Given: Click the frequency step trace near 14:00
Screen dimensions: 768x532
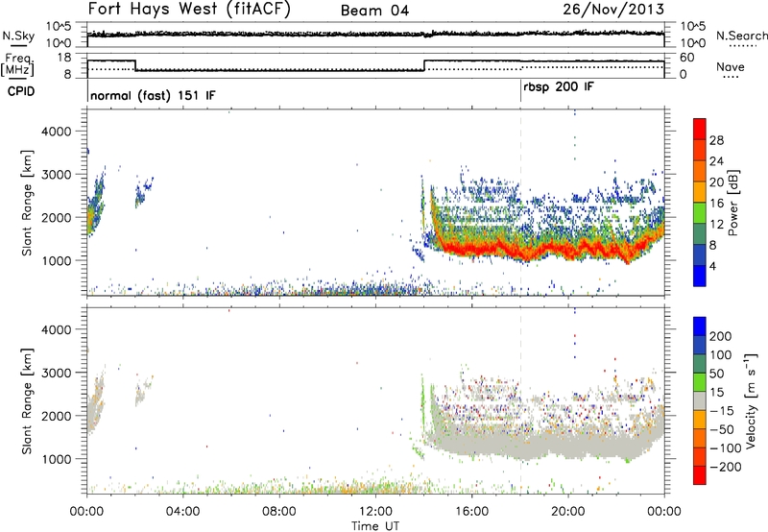Looking at the screenshot, I should [424, 65].
